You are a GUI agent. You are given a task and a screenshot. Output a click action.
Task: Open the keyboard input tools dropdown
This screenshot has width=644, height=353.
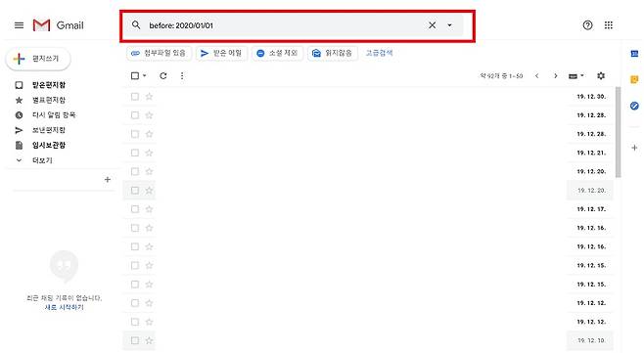[576, 76]
